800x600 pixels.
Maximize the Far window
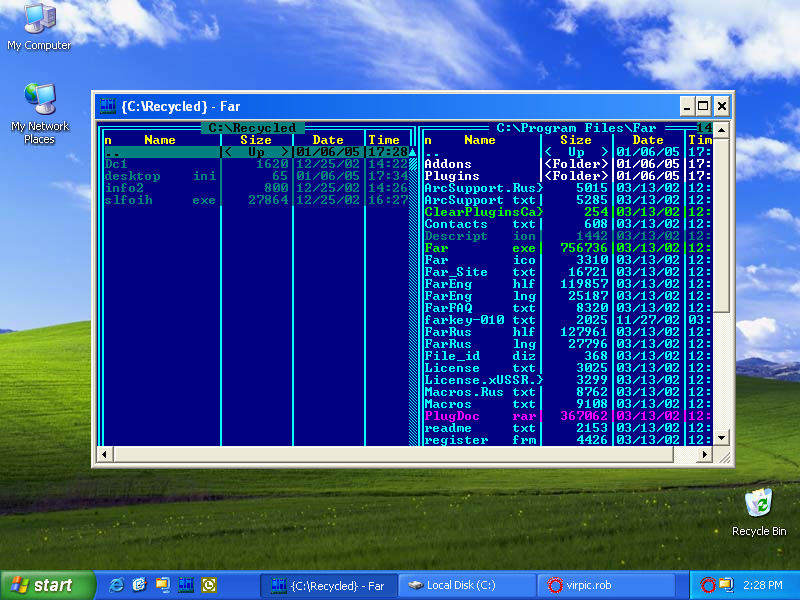point(704,106)
